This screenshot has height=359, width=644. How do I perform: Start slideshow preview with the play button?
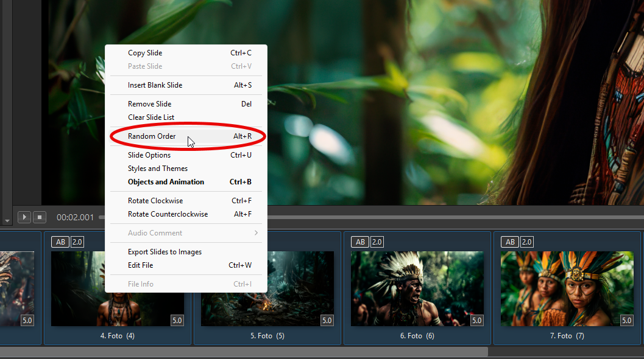24,217
